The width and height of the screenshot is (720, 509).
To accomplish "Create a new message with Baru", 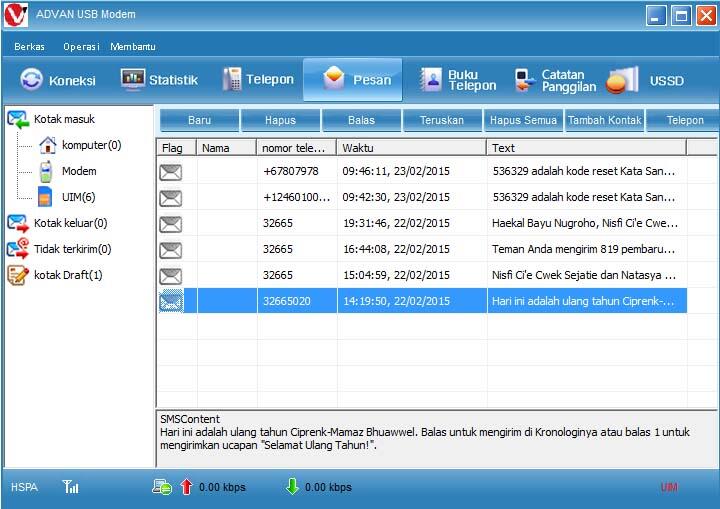I will click(199, 120).
